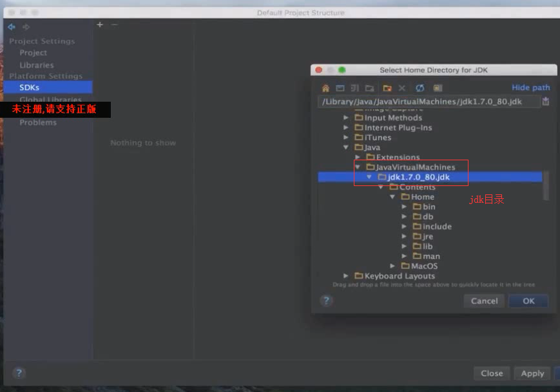
Task: Click the help question mark in JDK dialog
Action: (x=326, y=301)
